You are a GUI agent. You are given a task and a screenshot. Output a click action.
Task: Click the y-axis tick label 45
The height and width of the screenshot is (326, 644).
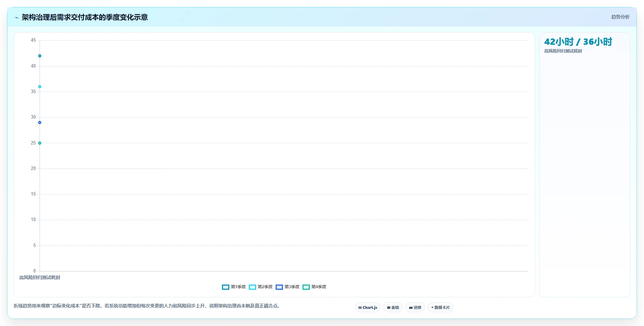pos(33,40)
